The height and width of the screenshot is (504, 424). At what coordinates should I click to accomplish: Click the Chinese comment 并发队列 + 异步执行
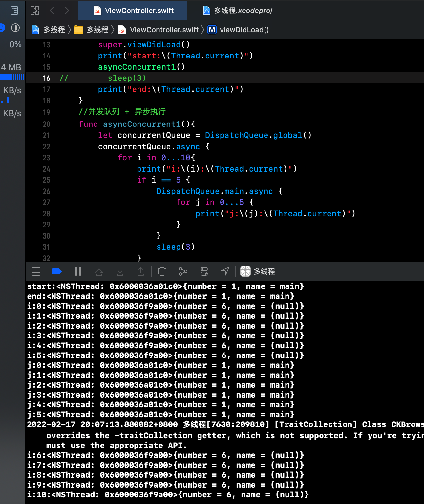[122, 112]
